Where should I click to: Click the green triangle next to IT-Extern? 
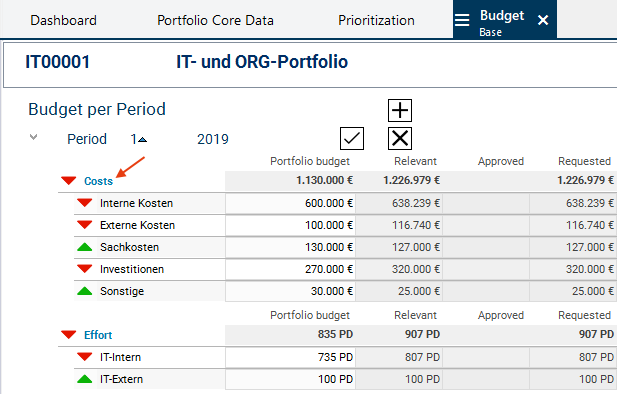click(x=84, y=379)
